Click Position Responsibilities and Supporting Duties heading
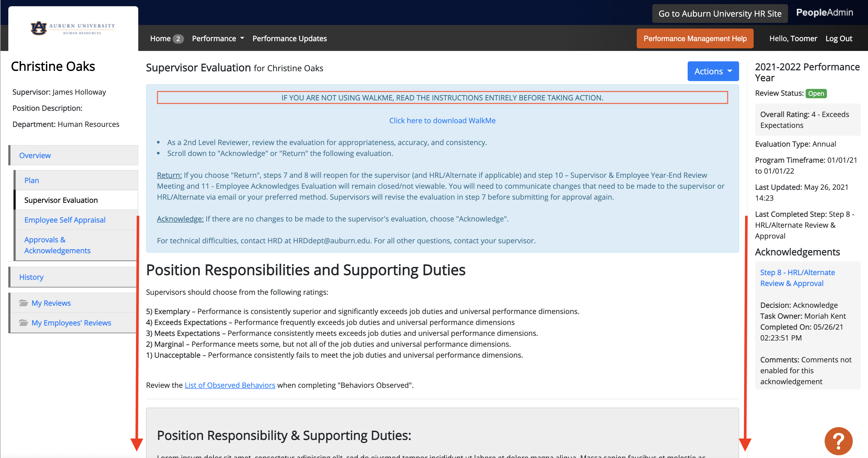 (x=306, y=270)
